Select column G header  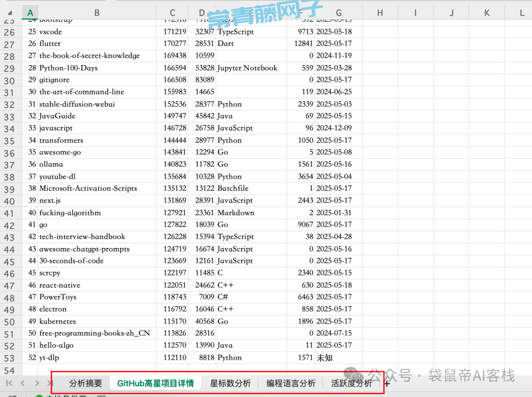tap(338, 13)
